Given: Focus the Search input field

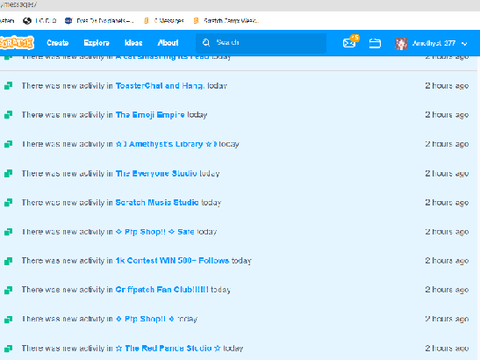Looking at the screenshot, I should [261, 43].
